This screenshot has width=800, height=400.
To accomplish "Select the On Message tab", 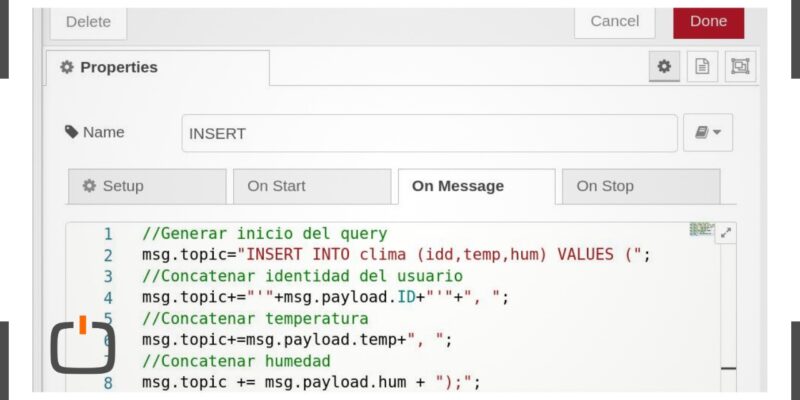I will tap(477, 186).
